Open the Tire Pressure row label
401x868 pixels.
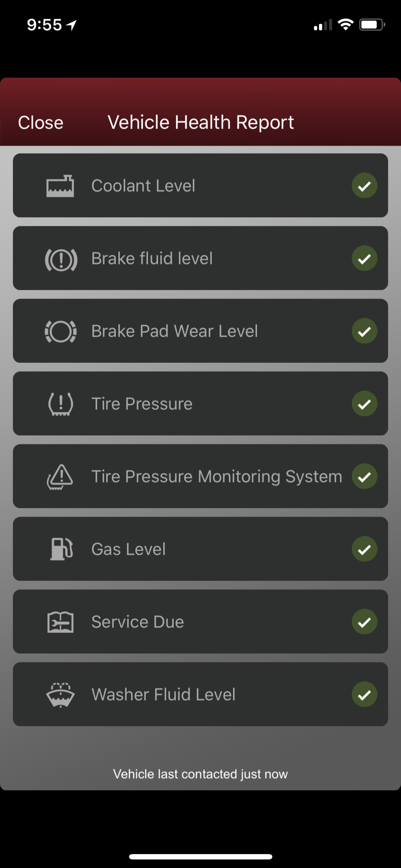tap(142, 404)
